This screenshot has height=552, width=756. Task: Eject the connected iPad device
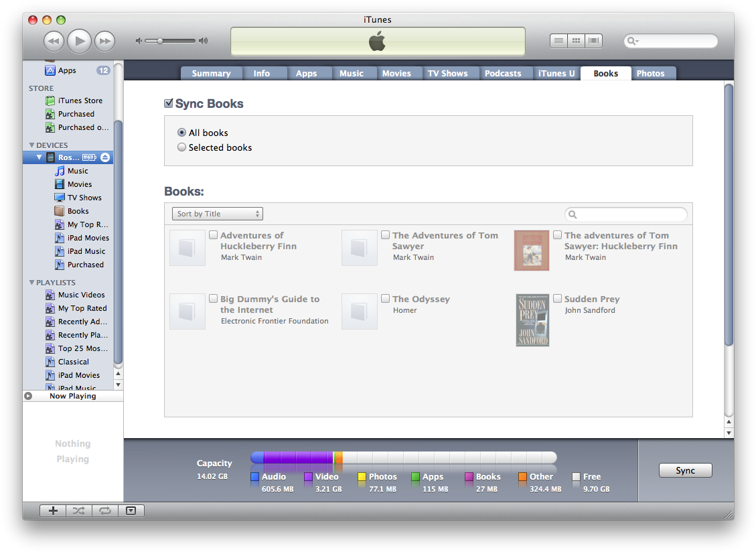click(105, 157)
